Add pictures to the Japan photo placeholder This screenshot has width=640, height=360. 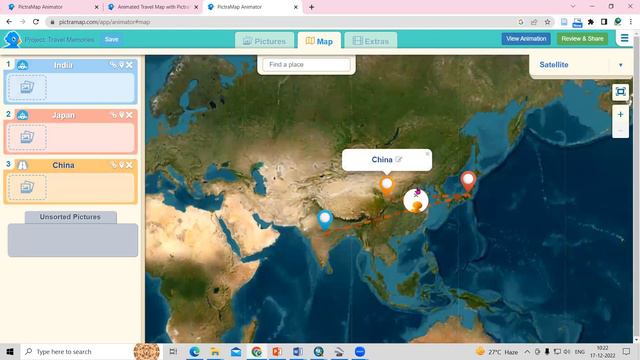(x=27, y=138)
